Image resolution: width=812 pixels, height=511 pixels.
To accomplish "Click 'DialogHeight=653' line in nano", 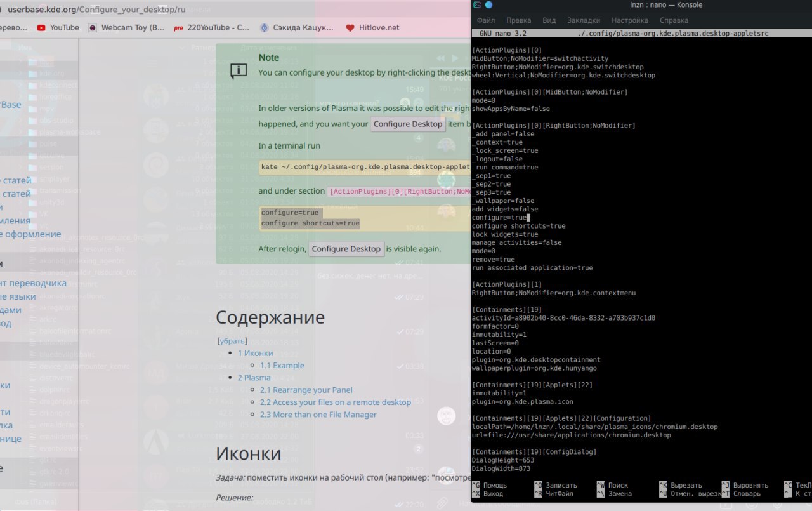I will pyautogui.click(x=503, y=460).
